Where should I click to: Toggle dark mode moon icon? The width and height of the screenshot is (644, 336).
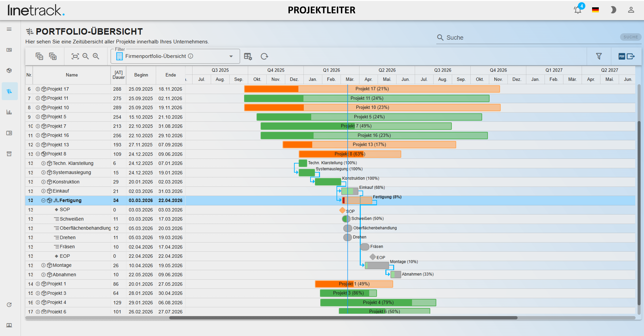[x=613, y=10]
